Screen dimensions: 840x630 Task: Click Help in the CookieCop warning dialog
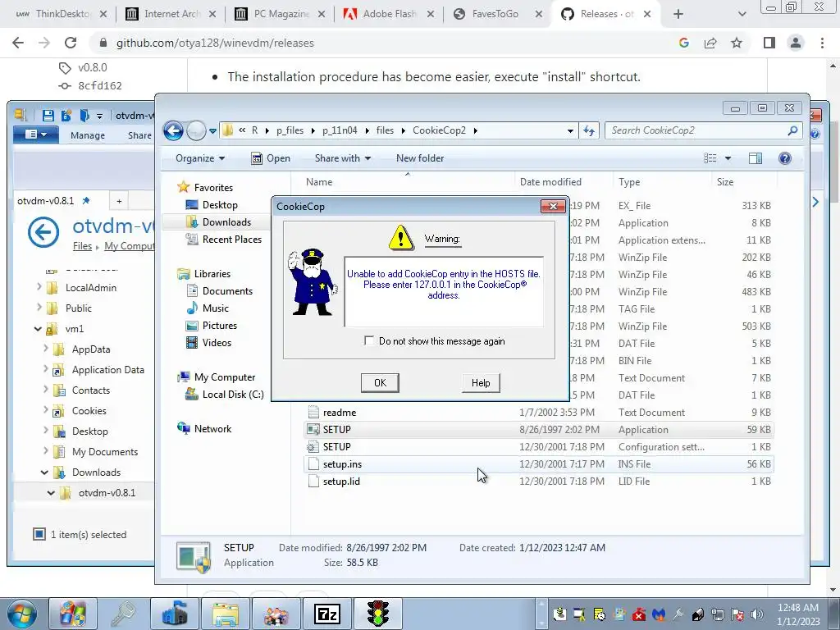click(481, 382)
